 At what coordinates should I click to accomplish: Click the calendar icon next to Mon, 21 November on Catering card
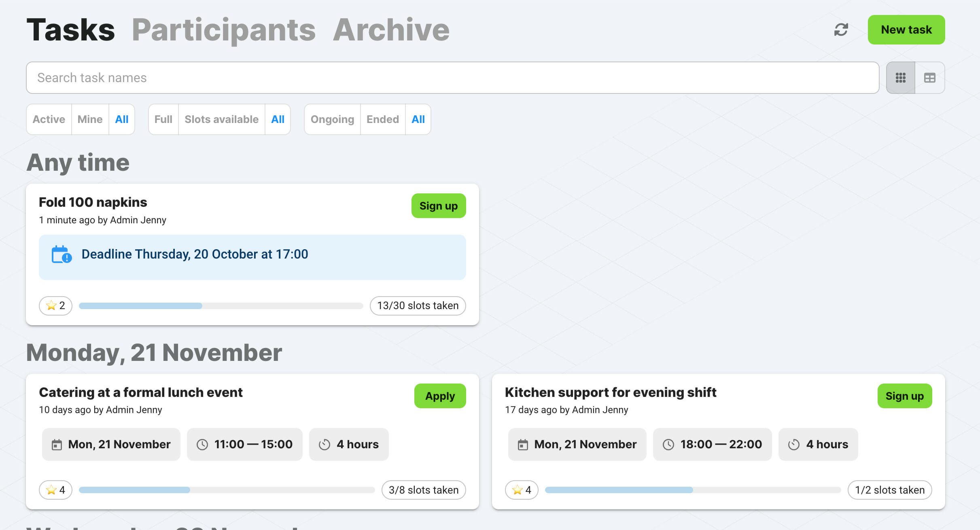click(57, 444)
